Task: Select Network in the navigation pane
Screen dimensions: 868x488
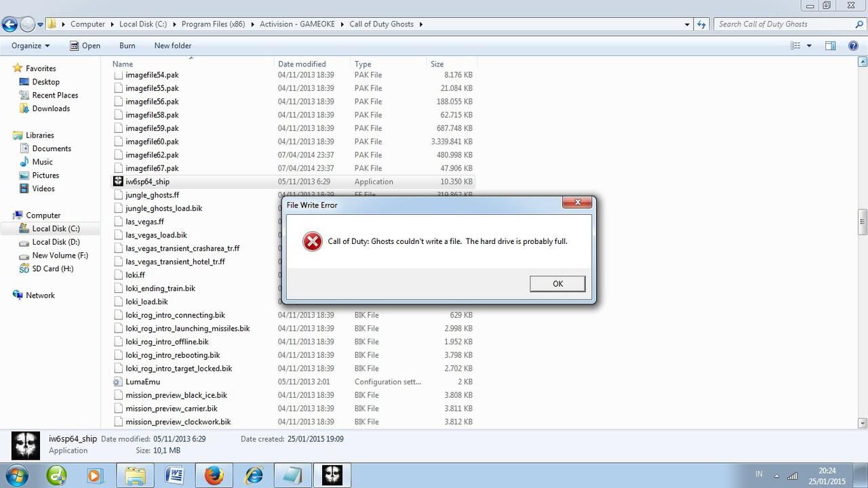Action: tap(40, 296)
